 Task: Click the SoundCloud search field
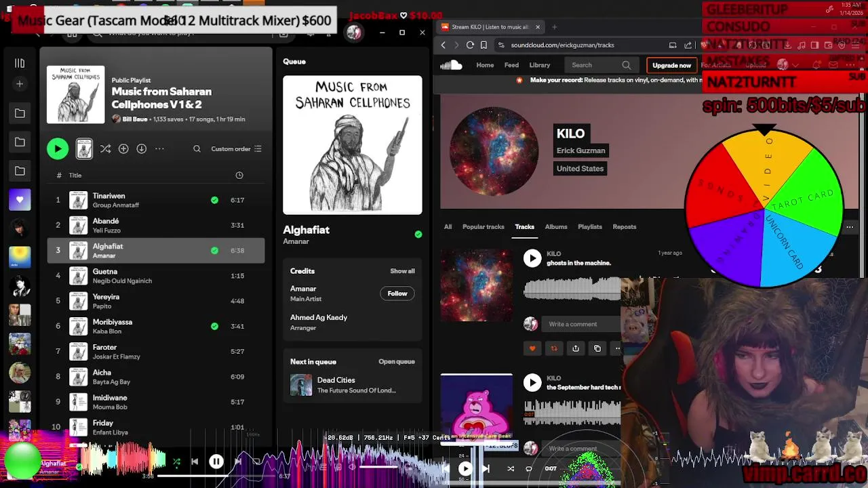tap(601, 65)
